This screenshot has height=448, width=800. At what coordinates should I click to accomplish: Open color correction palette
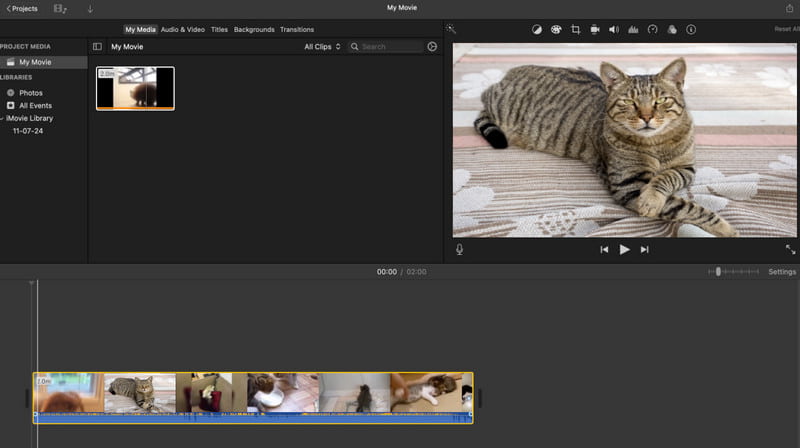pyautogui.click(x=556, y=30)
